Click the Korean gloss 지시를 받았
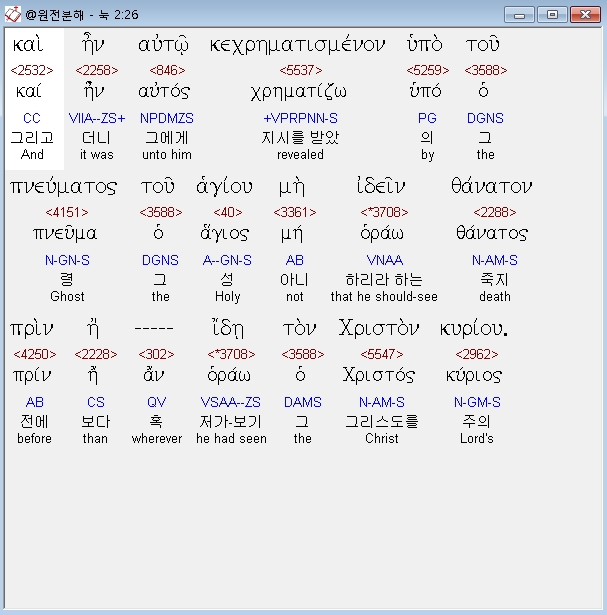607x615 pixels. pyautogui.click(x=300, y=137)
